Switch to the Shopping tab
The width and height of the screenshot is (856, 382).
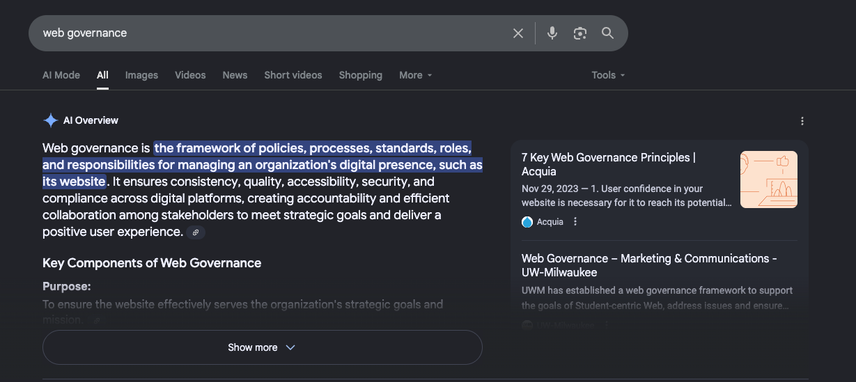tap(360, 75)
